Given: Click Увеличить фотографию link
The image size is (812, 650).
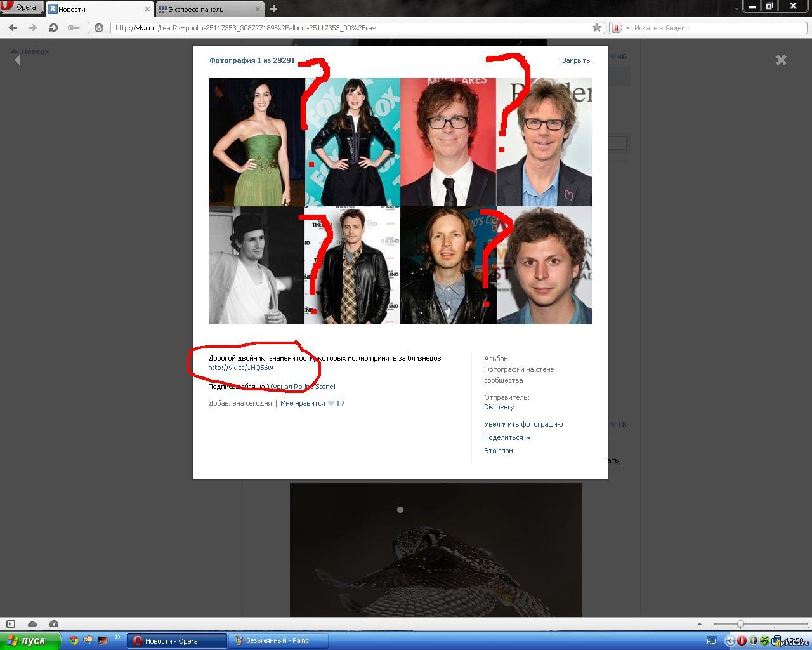Looking at the screenshot, I should pyautogui.click(x=523, y=424).
